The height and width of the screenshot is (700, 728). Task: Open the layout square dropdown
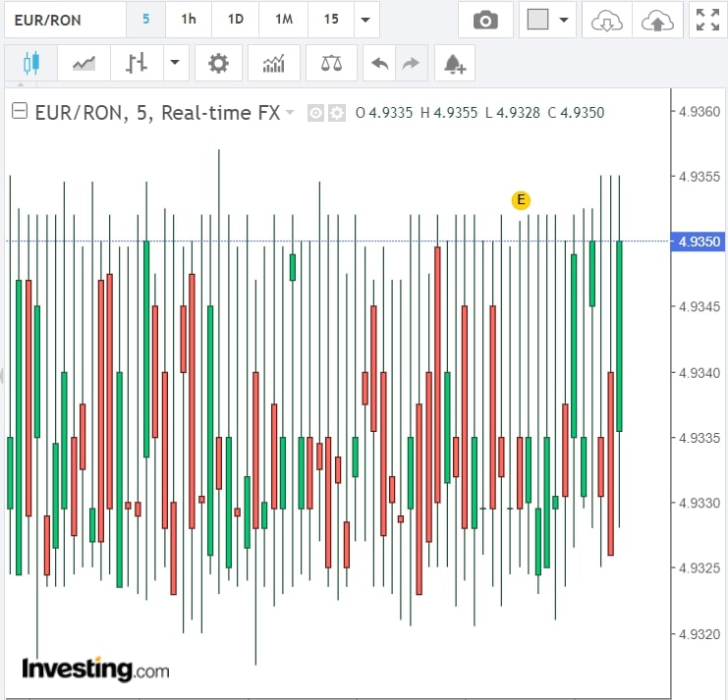(x=548, y=20)
